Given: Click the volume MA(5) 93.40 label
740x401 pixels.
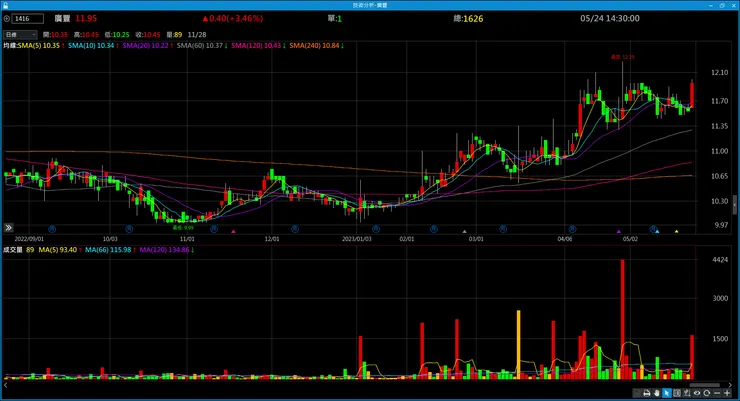Looking at the screenshot, I should tap(60, 250).
